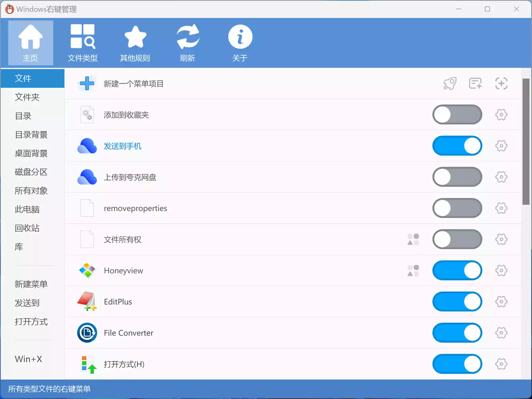The image size is (532, 399).
Task: Open the 关于 about info icon
Action: pos(240,37)
